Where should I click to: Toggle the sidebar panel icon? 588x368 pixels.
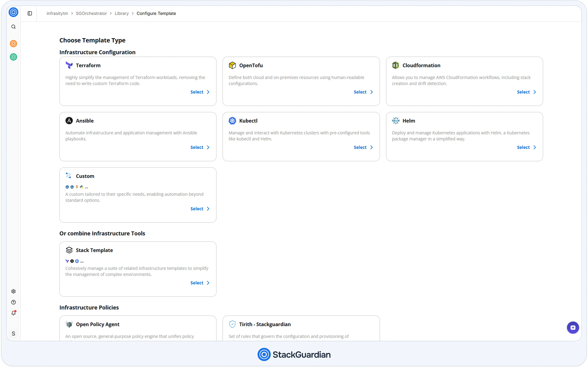click(x=30, y=13)
